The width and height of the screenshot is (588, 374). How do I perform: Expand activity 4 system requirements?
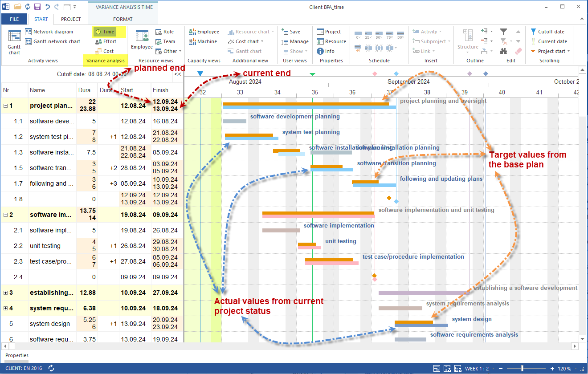coord(5,308)
